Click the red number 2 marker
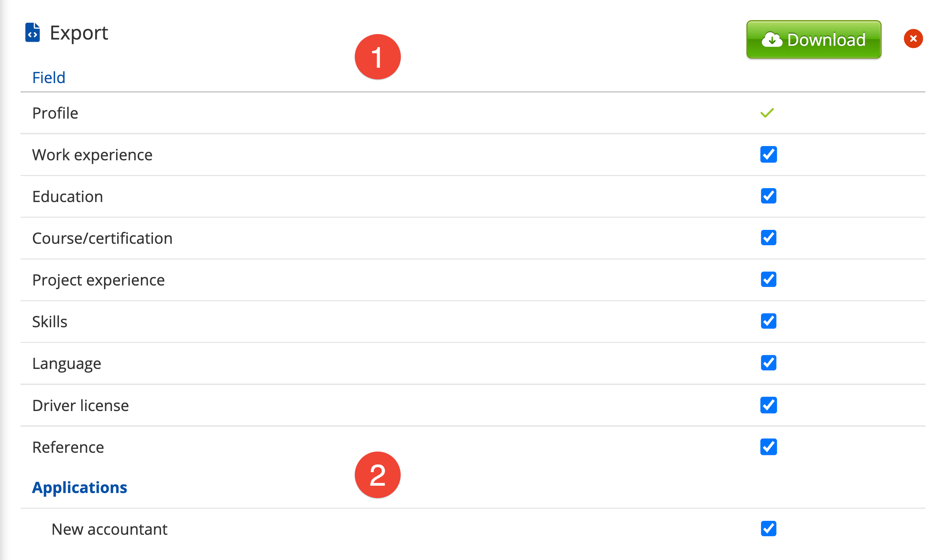The height and width of the screenshot is (560, 935). (x=377, y=475)
